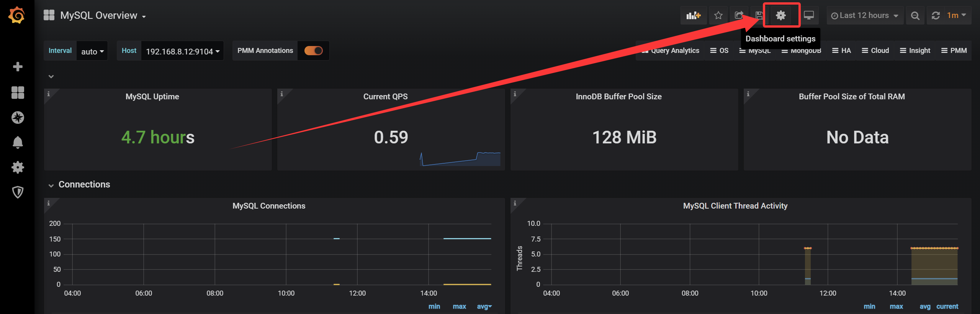
Task: Click avg legend header in Thread Activity
Action: pyautogui.click(x=925, y=306)
